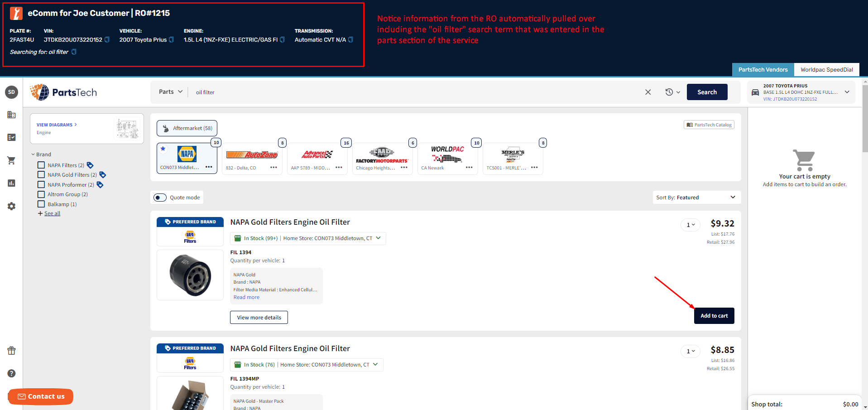Check the NAPA Gold Filters brand checkbox
The image size is (868, 410).
(41, 174)
